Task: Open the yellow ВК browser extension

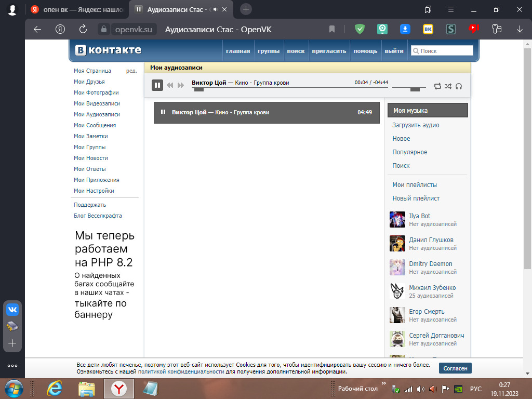Action: coord(428,29)
